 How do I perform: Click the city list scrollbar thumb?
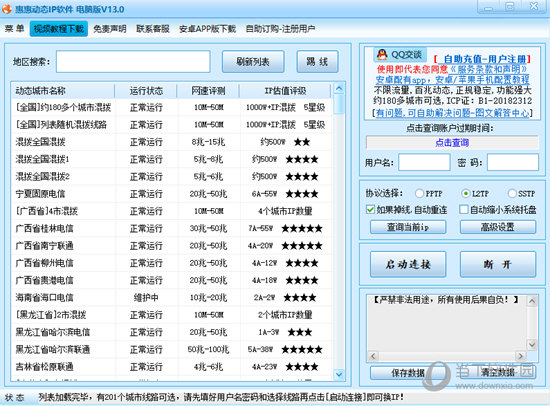click(339, 104)
